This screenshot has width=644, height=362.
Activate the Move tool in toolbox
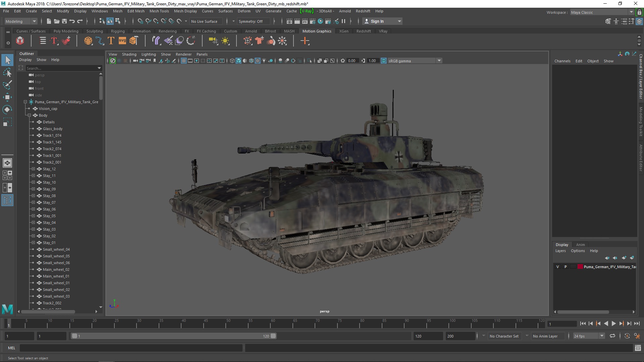pos(7,97)
